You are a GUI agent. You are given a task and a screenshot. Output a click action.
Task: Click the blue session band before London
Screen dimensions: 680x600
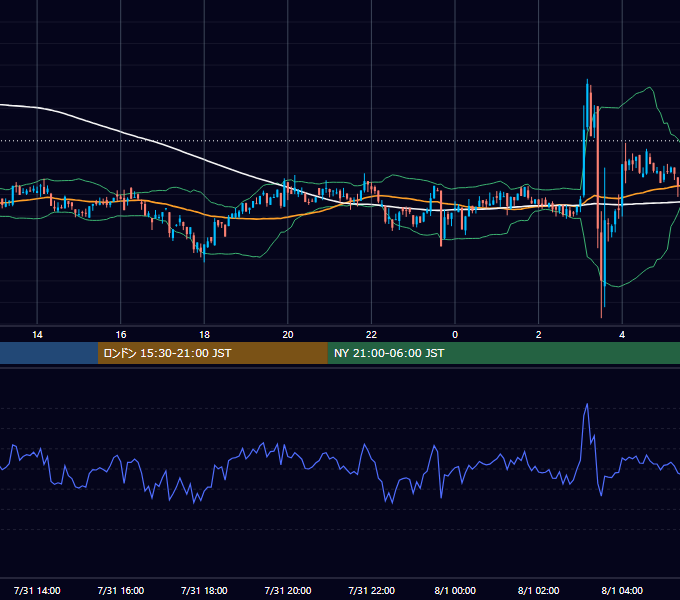49,353
